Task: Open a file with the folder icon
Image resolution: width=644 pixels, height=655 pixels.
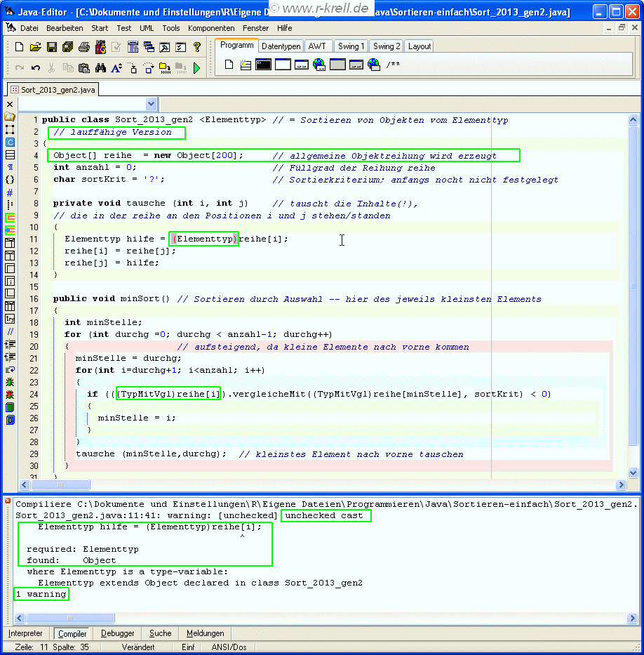Action: [x=36, y=47]
